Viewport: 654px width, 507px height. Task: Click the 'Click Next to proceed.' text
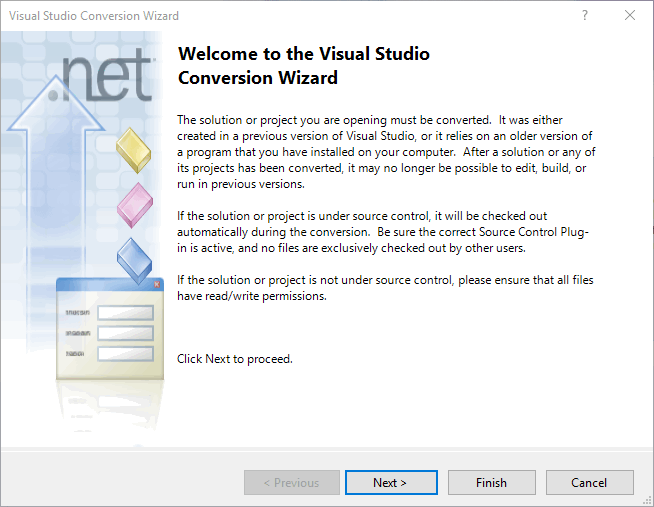235,358
